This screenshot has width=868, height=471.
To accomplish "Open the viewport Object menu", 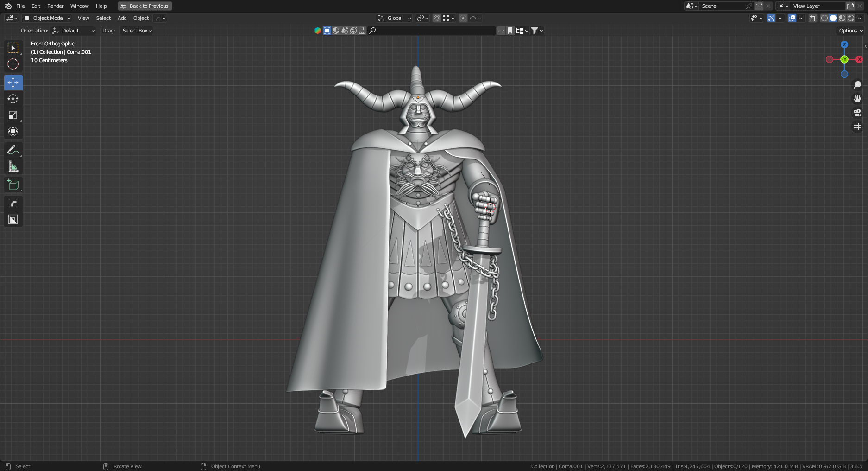I will [x=141, y=18].
